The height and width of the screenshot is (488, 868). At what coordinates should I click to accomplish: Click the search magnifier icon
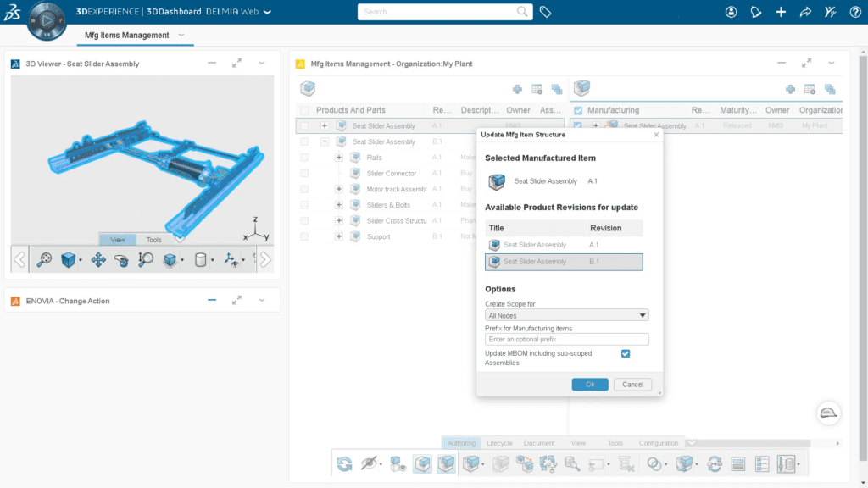522,12
